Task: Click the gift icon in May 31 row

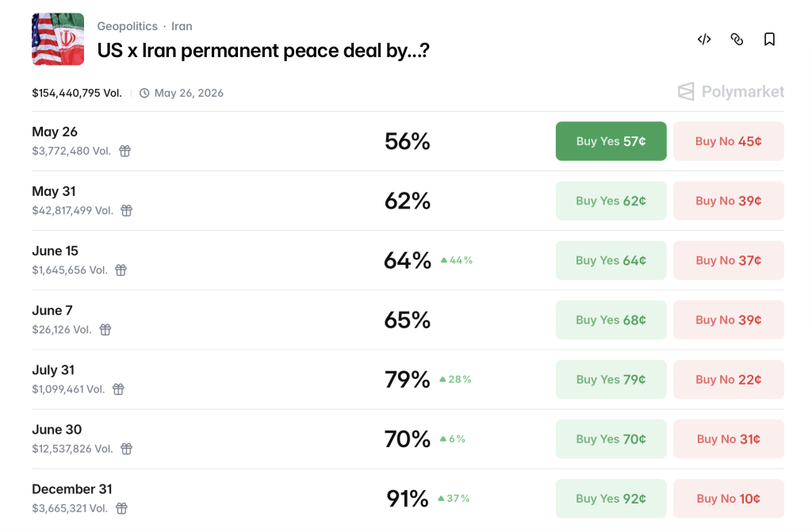Action: pos(126,210)
